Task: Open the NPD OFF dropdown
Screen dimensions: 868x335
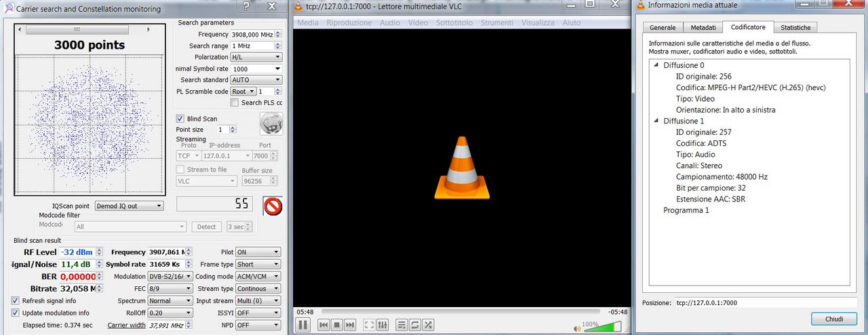Action: [258, 325]
